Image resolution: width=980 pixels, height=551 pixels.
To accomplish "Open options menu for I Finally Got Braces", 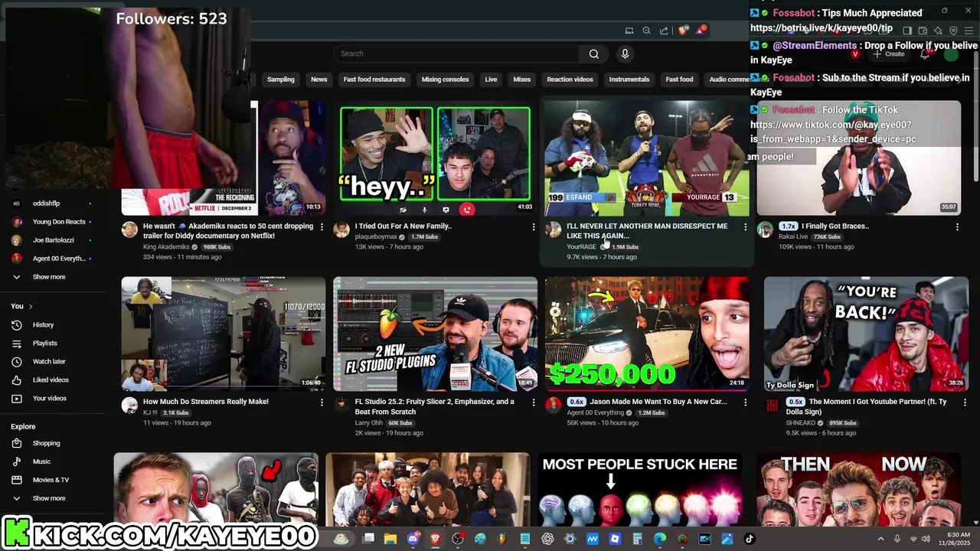I will pyautogui.click(x=957, y=227).
